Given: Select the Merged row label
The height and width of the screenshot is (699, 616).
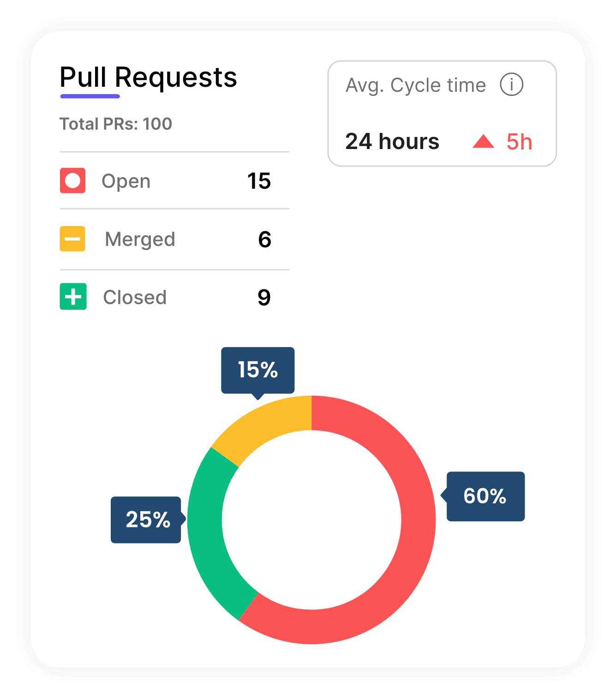Looking at the screenshot, I should pyautogui.click(x=140, y=239).
